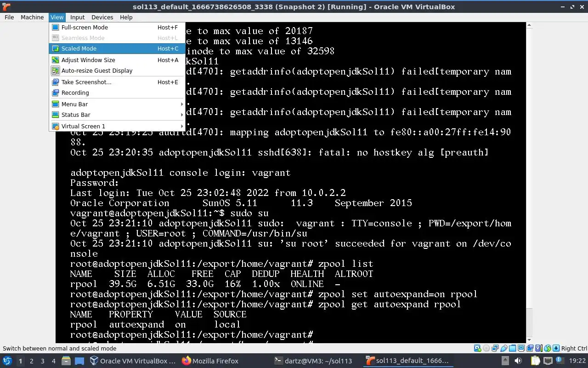Click the mouse integration status icon
Screen dimensions: 588x368
[x=548, y=348]
